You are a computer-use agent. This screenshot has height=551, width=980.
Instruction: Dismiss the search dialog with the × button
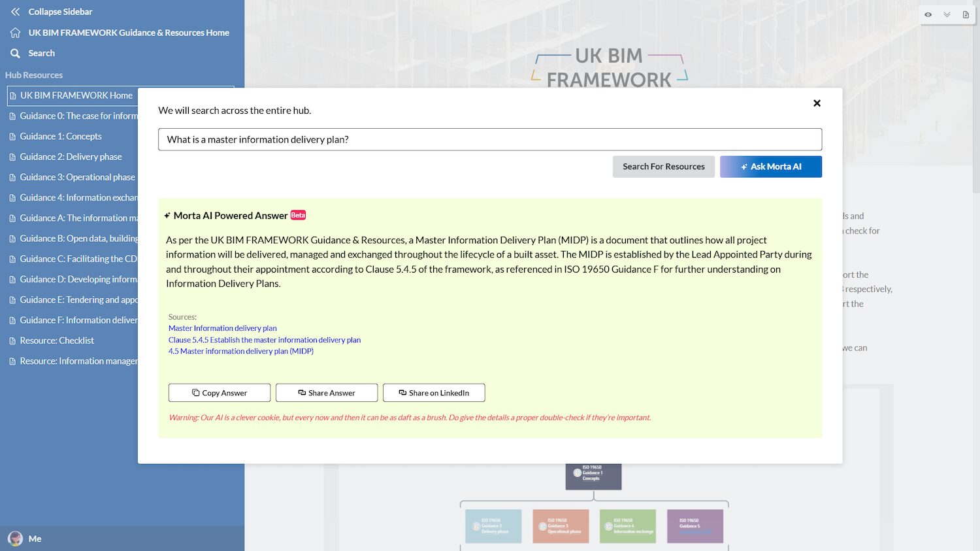coord(817,103)
